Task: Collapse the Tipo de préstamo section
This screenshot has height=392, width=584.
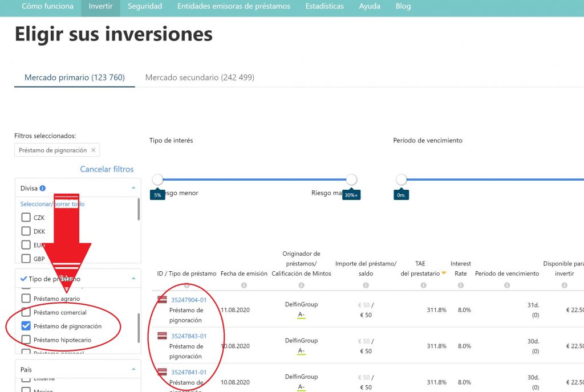Action: [133, 279]
